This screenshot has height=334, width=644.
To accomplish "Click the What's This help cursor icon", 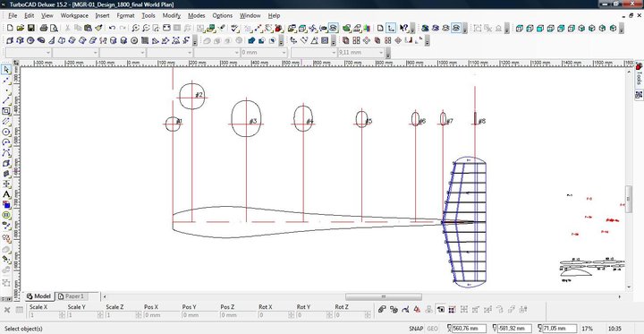I will [403, 28].
